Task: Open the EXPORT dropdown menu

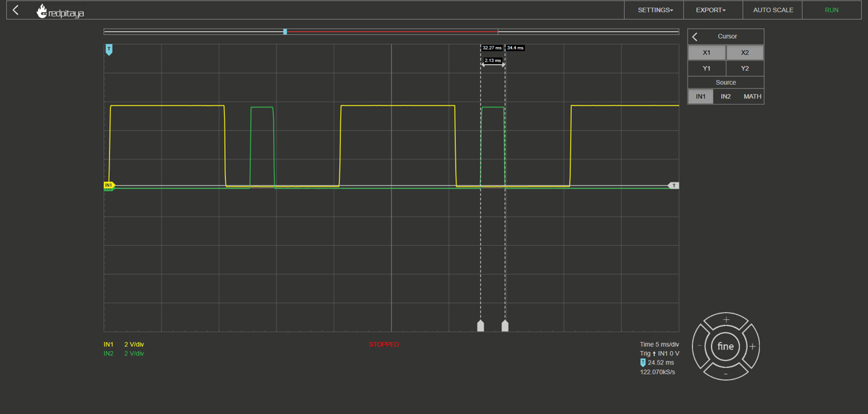Action: [712, 10]
